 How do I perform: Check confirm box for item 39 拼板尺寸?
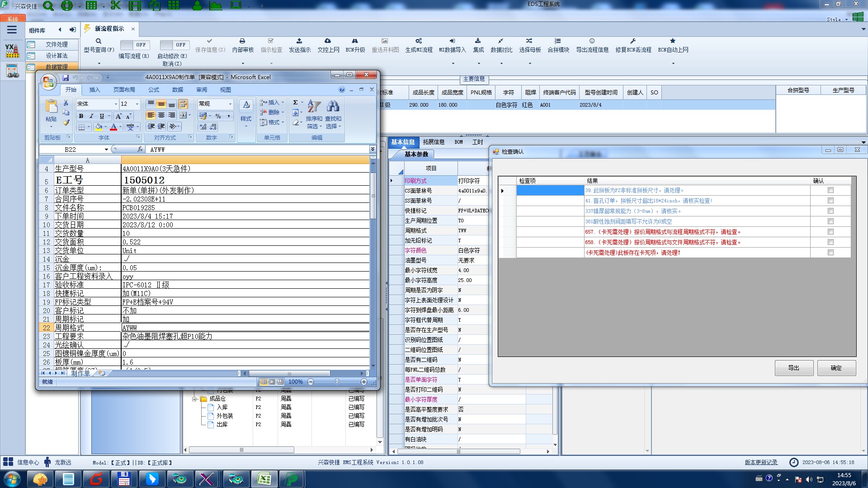[x=830, y=190]
